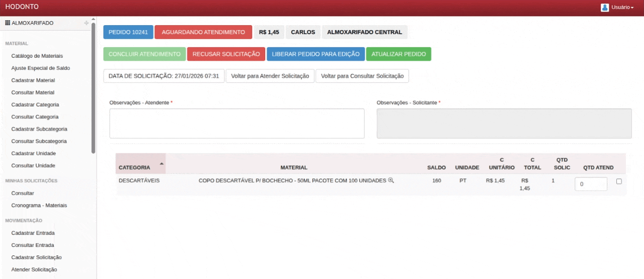Image resolution: width=644 pixels, height=279 pixels.
Task: Open Cadastrar Entrada from Movimentação section
Action: coord(33,233)
